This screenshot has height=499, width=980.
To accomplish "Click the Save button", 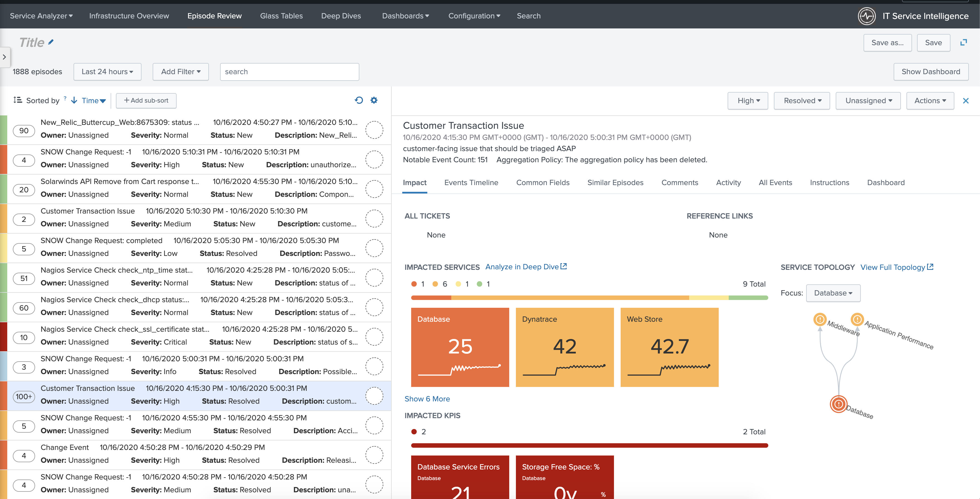I will [933, 43].
